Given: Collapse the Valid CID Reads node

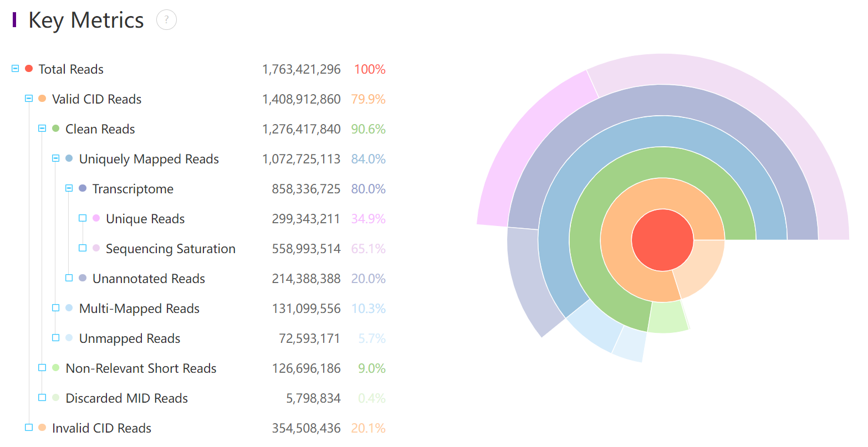Looking at the screenshot, I should point(29,99).
